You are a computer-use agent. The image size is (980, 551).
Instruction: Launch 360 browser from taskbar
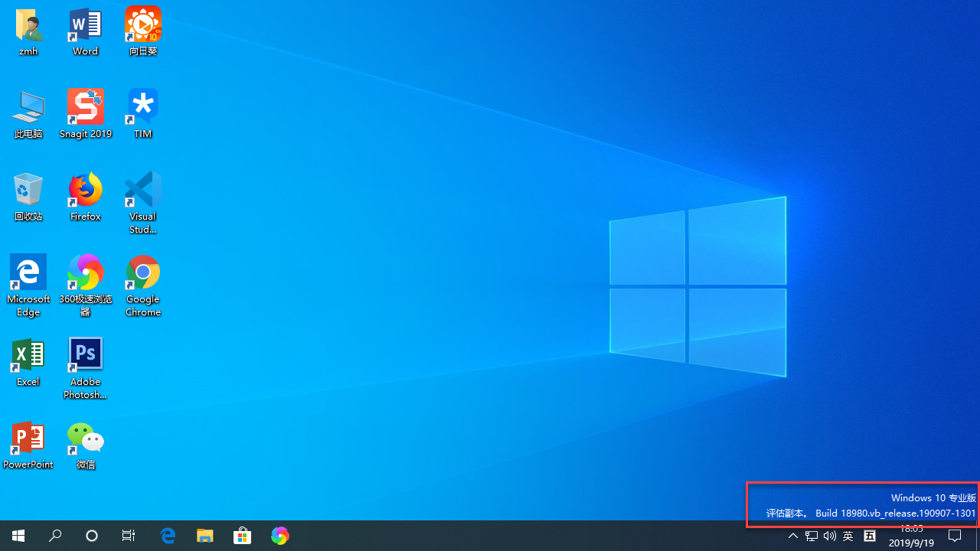(x=279, y=536)
